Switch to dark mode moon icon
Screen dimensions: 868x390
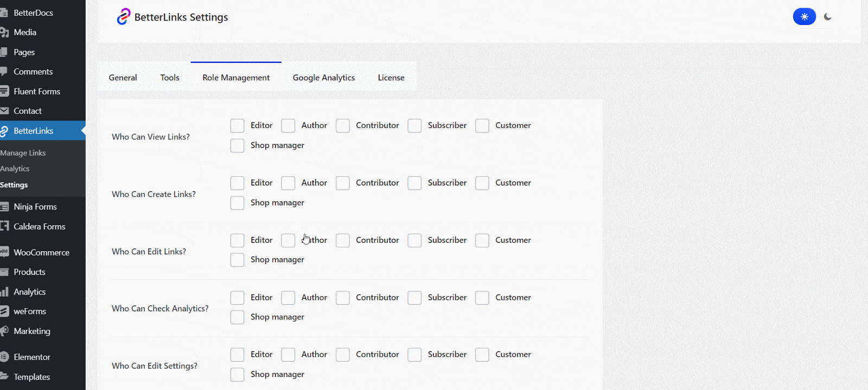click(x=827, y=17)
